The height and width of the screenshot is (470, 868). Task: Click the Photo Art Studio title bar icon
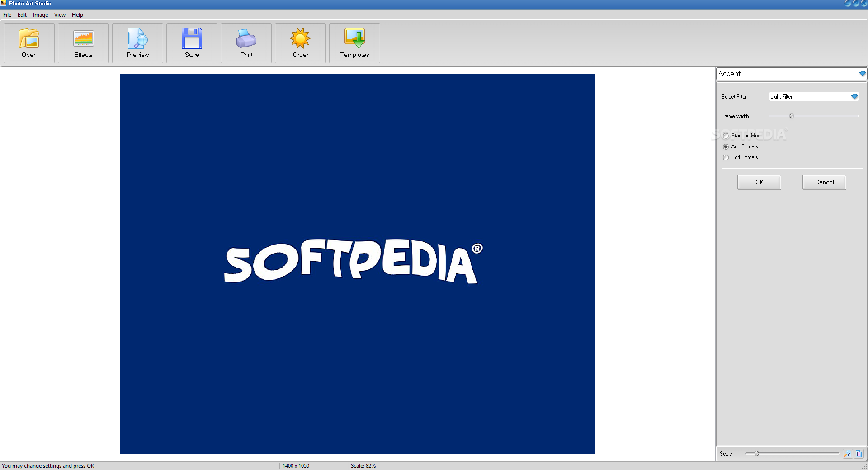tap(4, 3)
